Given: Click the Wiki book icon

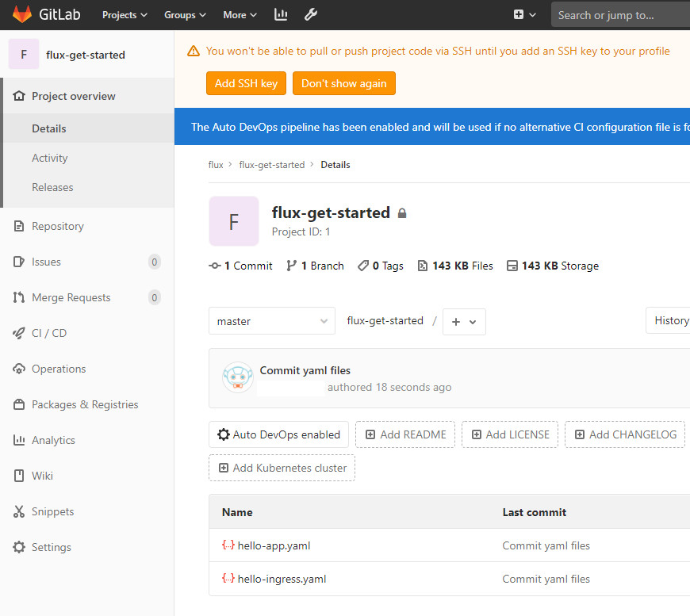Looking at the screenshot, I should click(x=19, y=476).
